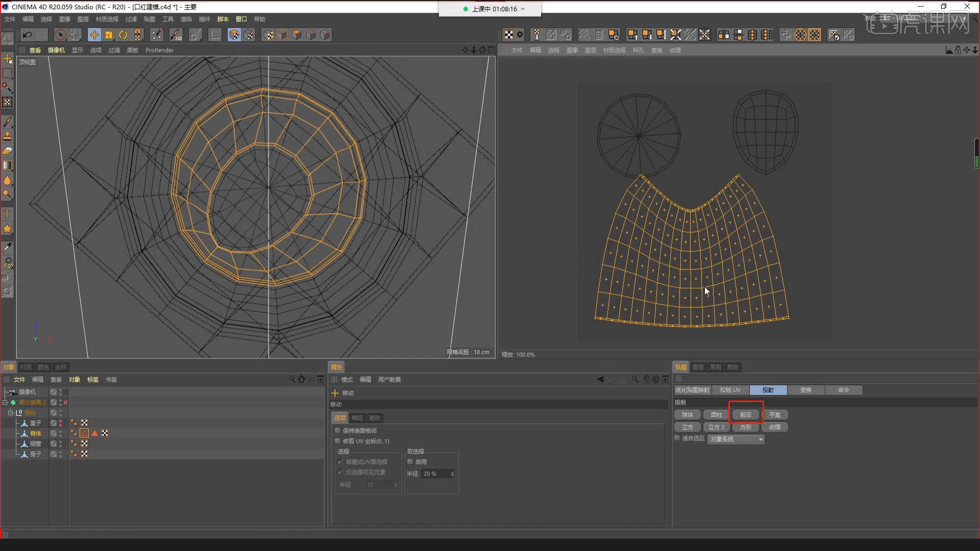This screenshot has height=551, width=980.
Task: Collapse the 空白 null tree node
Action: point(10,413)
